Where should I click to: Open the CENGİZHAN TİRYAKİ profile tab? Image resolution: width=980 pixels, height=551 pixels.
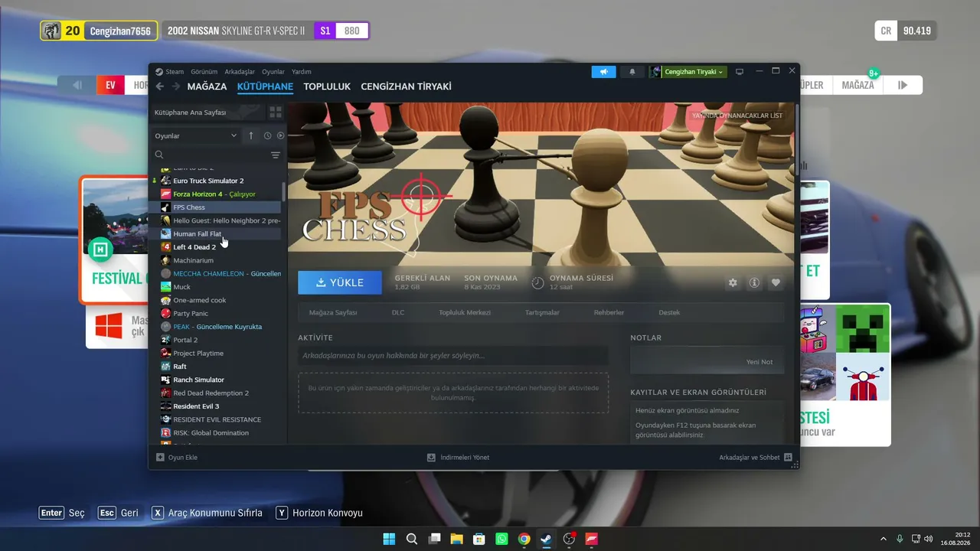tap(406, 86)
